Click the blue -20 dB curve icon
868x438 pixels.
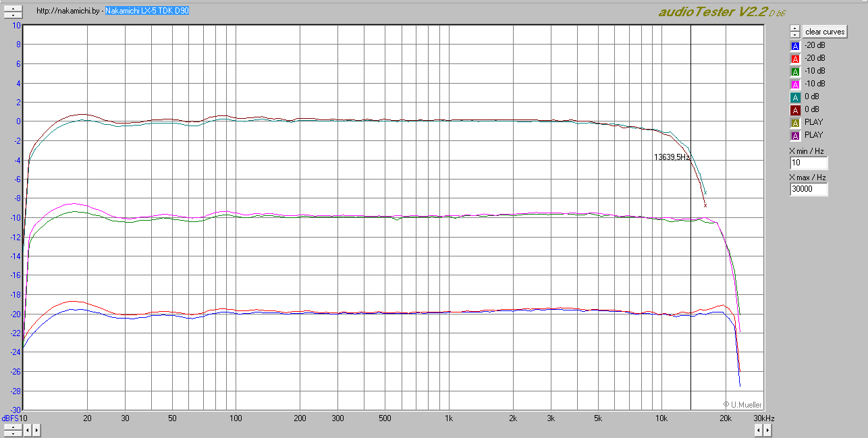click(794, 45)
